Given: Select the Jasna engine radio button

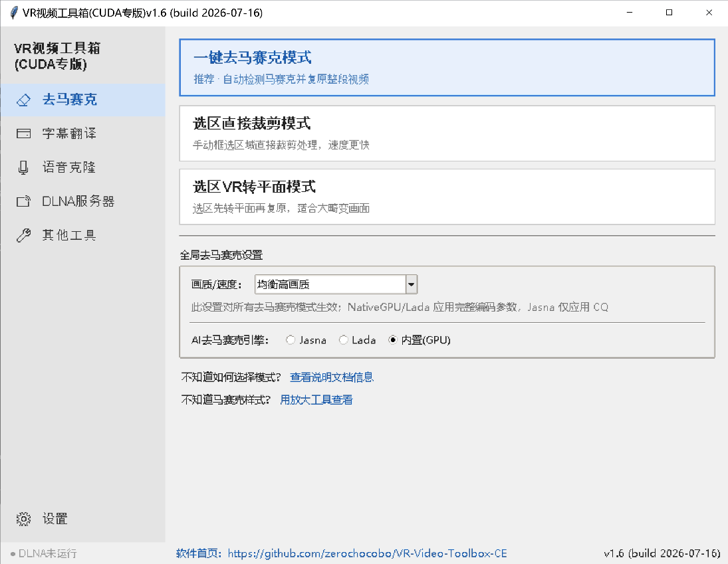Looking at the screenshot, I should (x=291, y=340).
